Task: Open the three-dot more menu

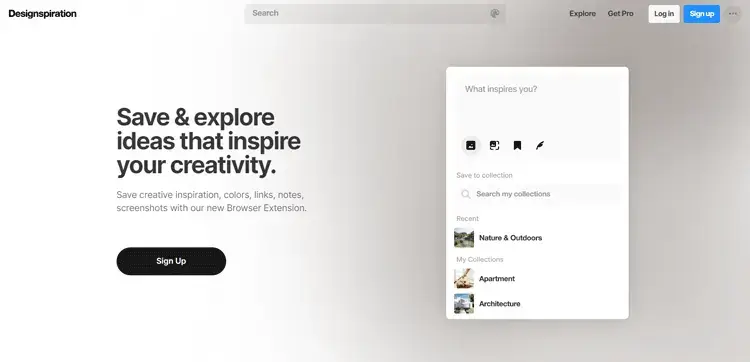Action: (x=733, y=14)
